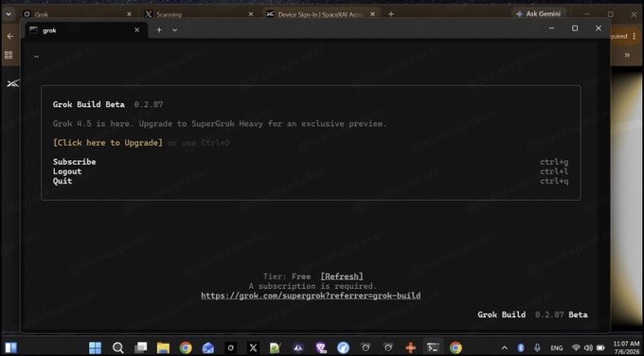Open the green notepad app in taskbar

click(276, 347)
